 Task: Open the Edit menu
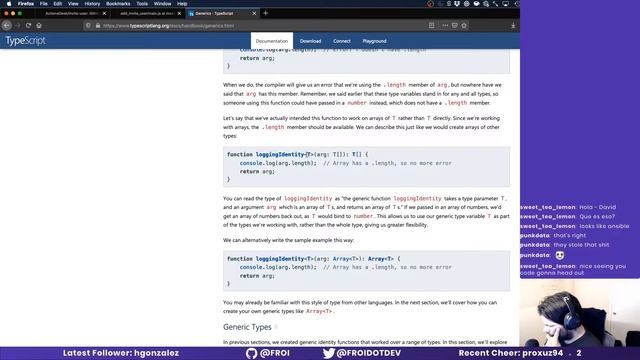click(x=58, y=4)
